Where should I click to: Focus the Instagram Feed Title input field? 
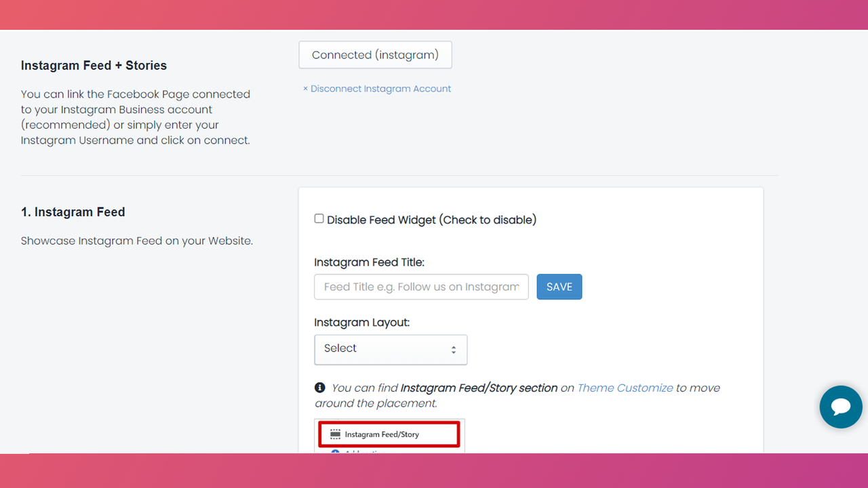pos(421,287)
